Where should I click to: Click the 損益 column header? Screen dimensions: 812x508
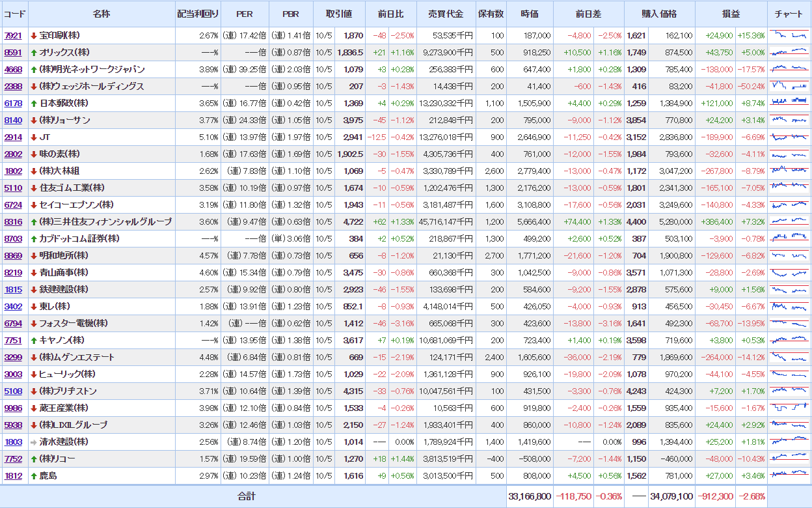click(731, 14)
